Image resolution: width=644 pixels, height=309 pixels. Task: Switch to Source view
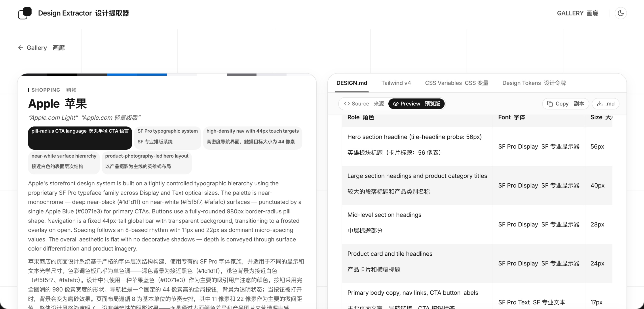364,104
